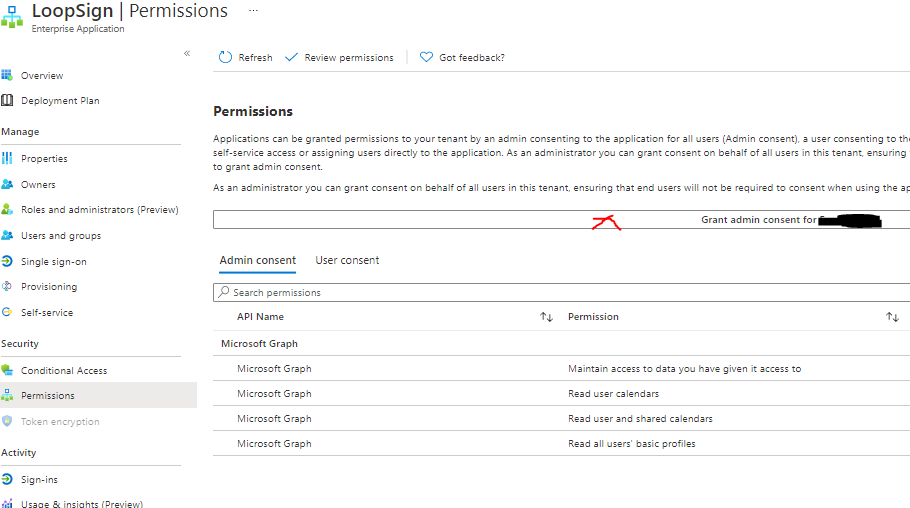Open Properties in the Manage section
910x508 pixels.
pyautogui.click(x=44, y=158)
